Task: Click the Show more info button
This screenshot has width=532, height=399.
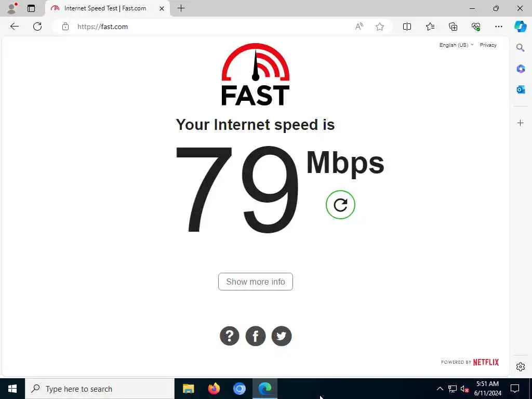Action: [256, 282]
